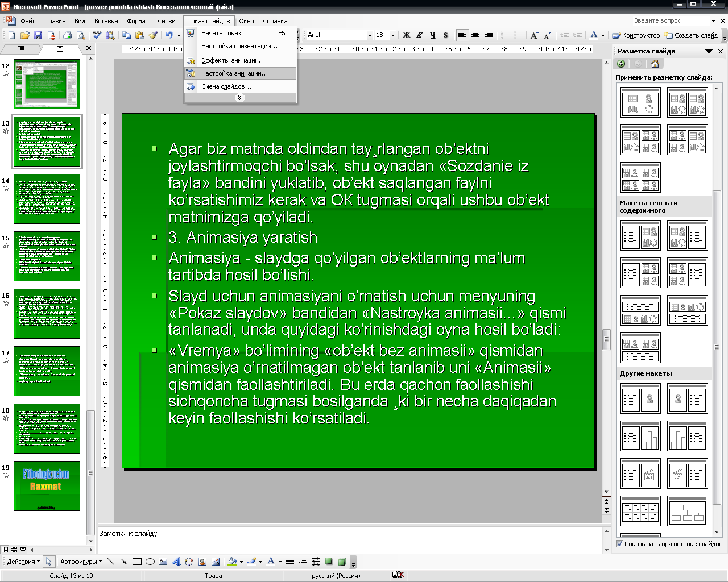Uncheck Показывать при вставке слайдов checkbox

point(620,544)
